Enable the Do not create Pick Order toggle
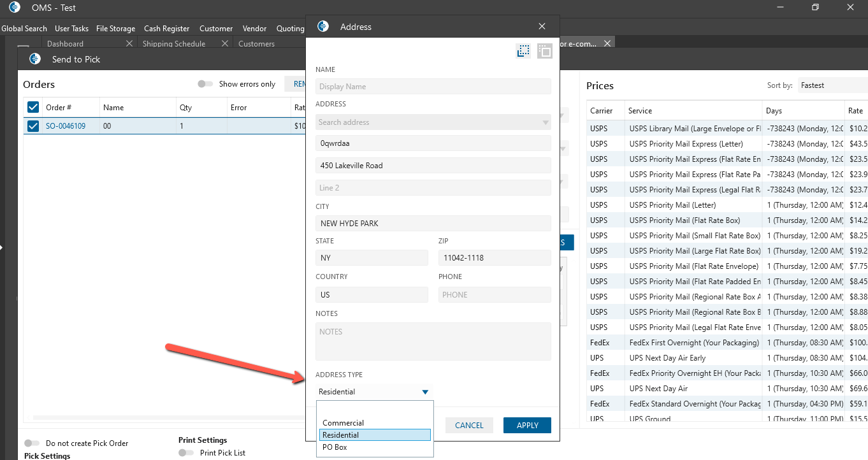 pyautogui.click(x=32, y=443)
